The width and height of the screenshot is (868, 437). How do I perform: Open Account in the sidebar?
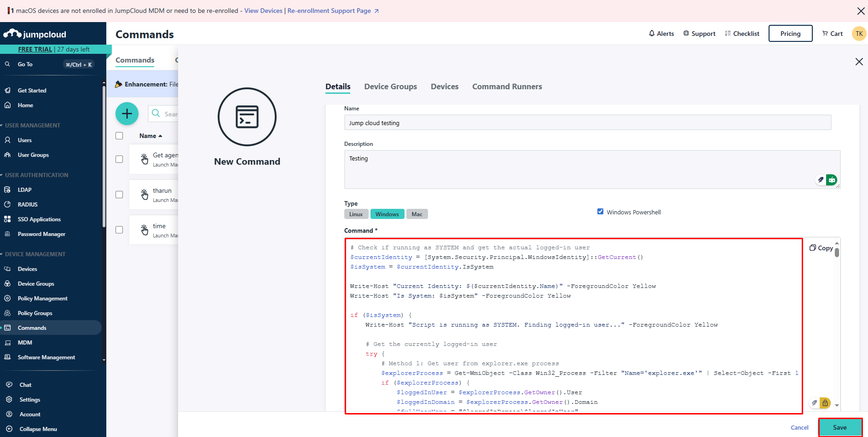[x=30, y=414]
